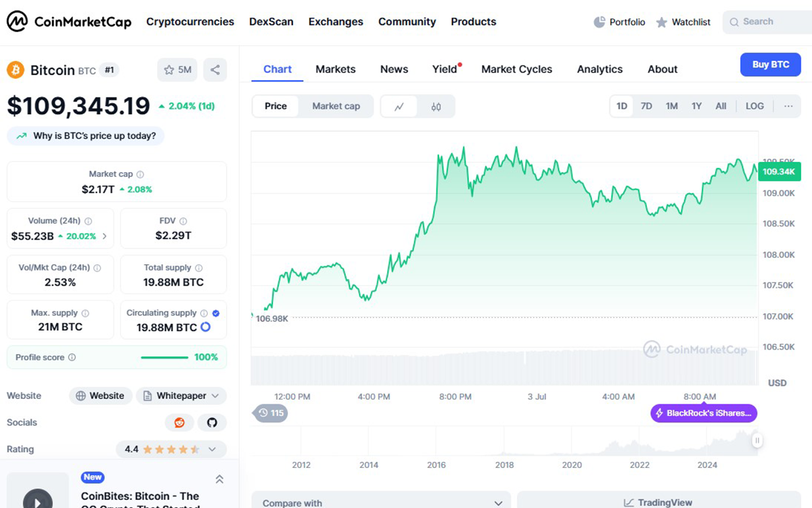Select the line chart type icon

tap(399, 106)
